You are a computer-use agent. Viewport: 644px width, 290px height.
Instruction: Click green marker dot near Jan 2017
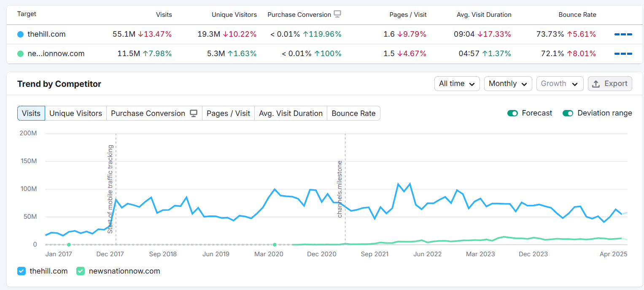[x=69, y=244]
